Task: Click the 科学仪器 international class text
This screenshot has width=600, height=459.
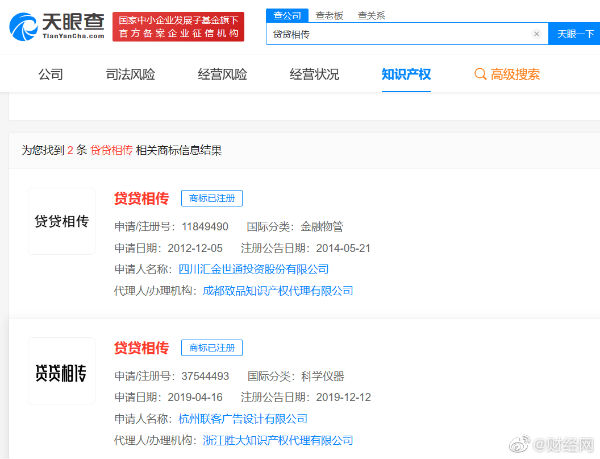Action: (x=323, y=376)
